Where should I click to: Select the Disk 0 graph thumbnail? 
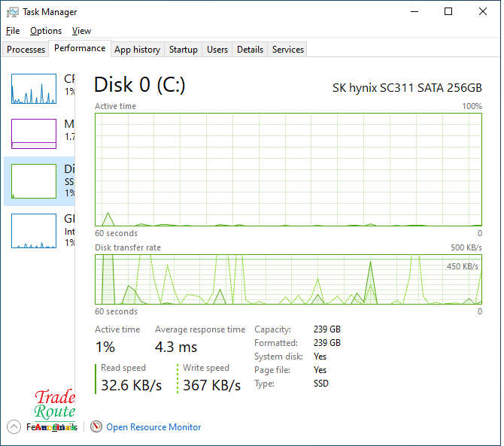34,181
